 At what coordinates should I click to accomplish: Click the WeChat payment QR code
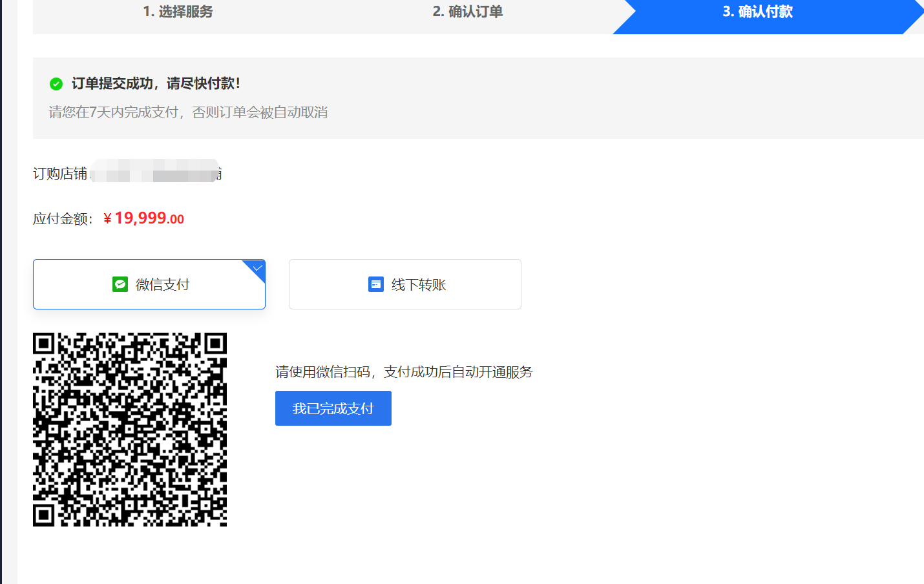tap(130, 430)
